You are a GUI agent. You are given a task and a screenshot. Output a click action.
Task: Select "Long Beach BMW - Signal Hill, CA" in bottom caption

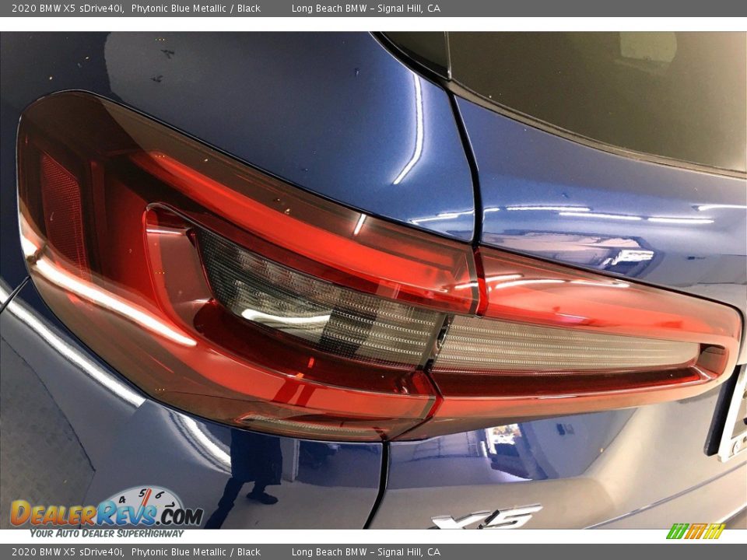366,552
